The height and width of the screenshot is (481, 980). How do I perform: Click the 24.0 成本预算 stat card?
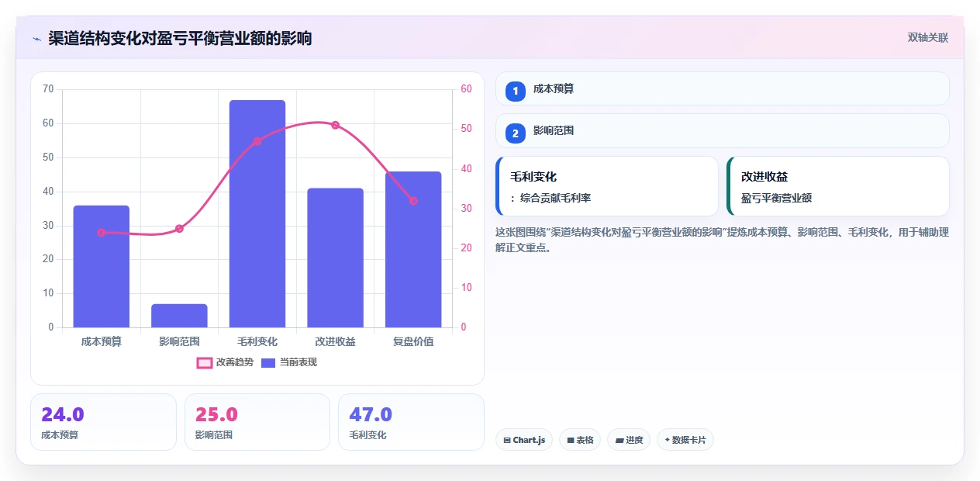[x=104, y=422]
